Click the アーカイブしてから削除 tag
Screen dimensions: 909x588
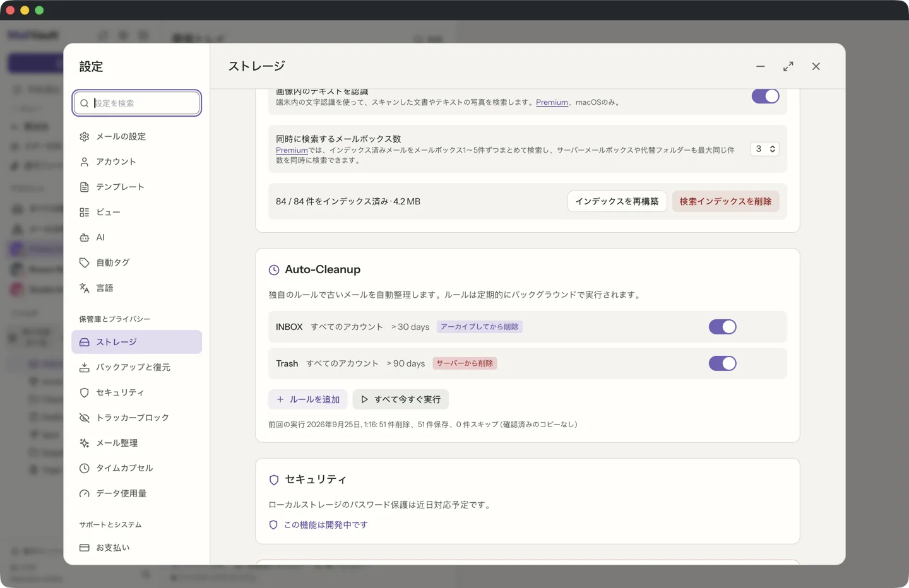pos(480,327)
